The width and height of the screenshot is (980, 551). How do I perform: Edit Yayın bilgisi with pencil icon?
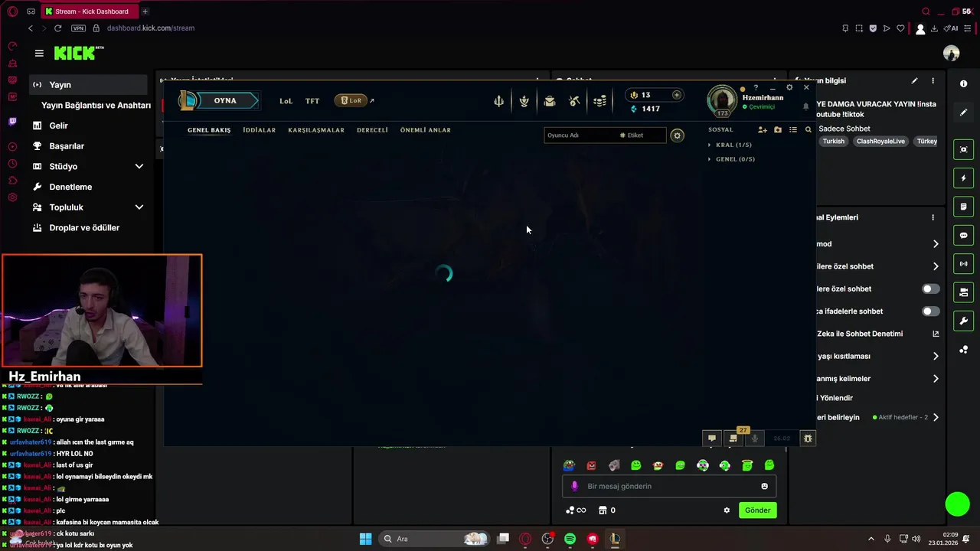point(914,80)
